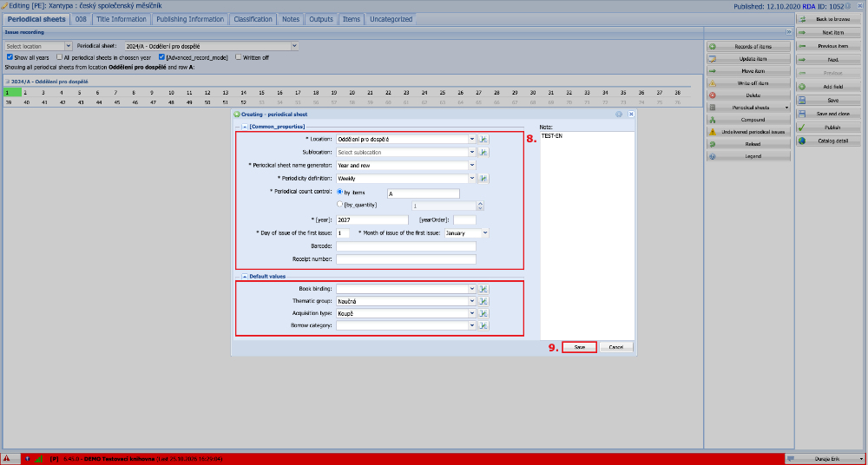Click the warning icon in the status bar
This screenshot has width=868, height=465.
[5, 459]
